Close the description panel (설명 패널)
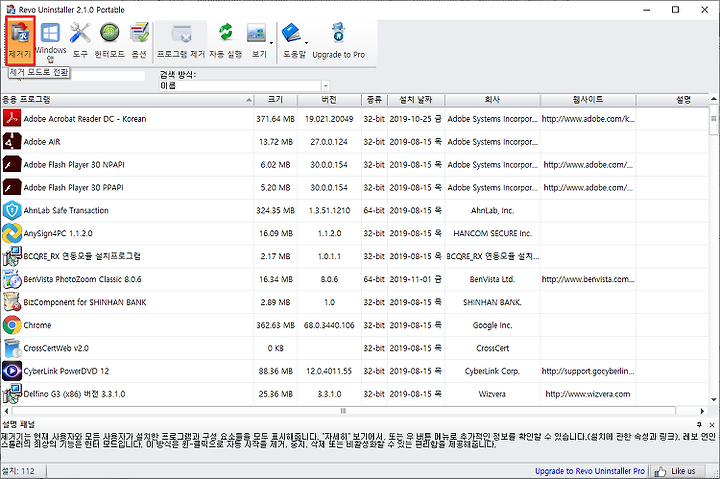This screenshot has height=479, width=720. pos(712,425)
